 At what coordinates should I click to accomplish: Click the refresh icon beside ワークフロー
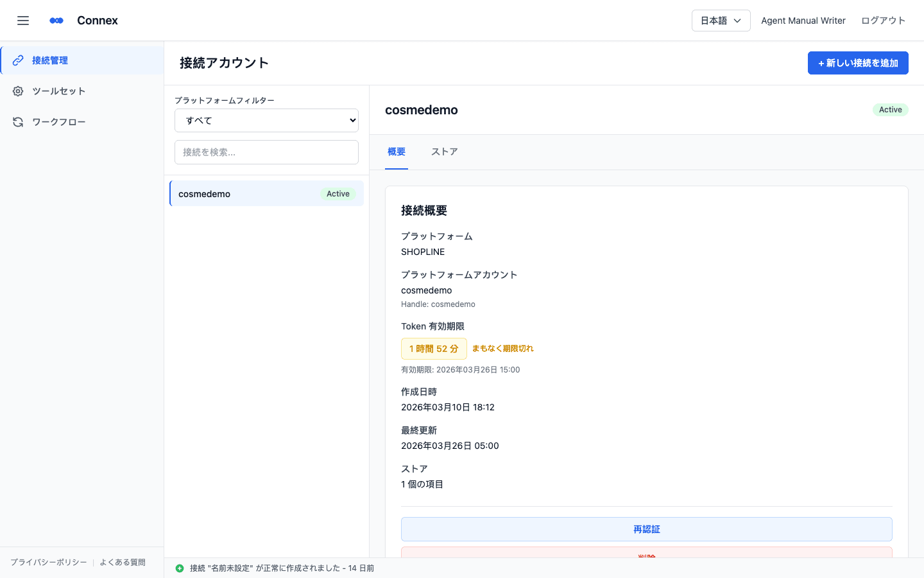18,122
